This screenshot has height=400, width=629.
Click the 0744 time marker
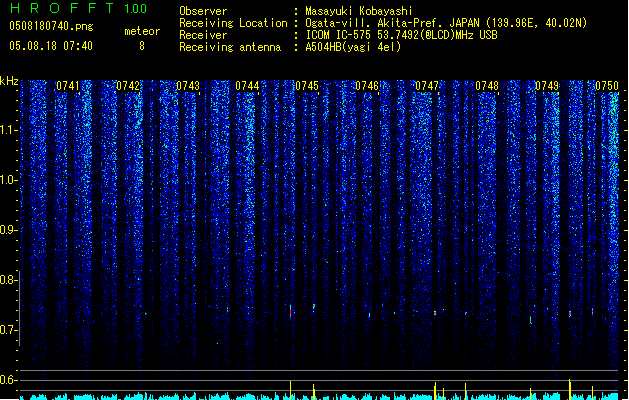tap(247, 86)
